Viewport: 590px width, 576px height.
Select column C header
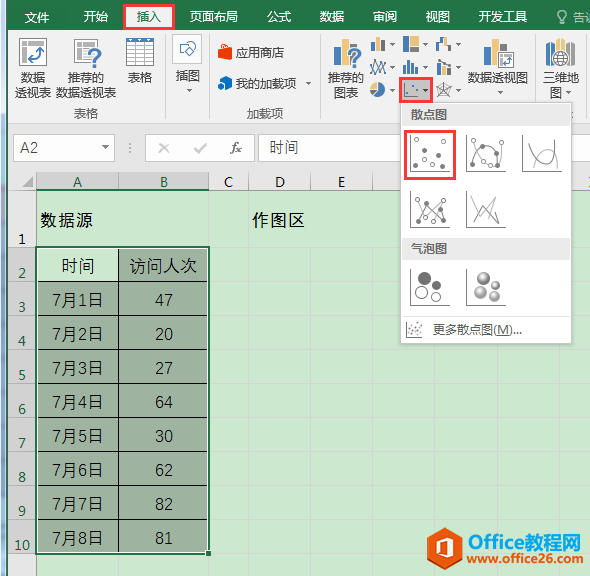click(228, 182)
